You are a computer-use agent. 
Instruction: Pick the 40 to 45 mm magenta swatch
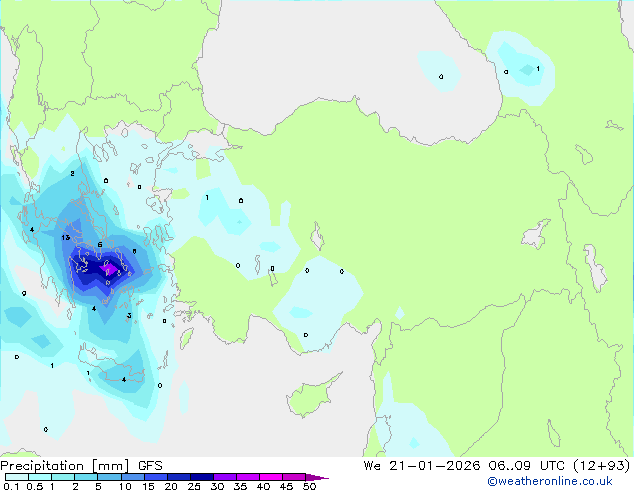271,477
